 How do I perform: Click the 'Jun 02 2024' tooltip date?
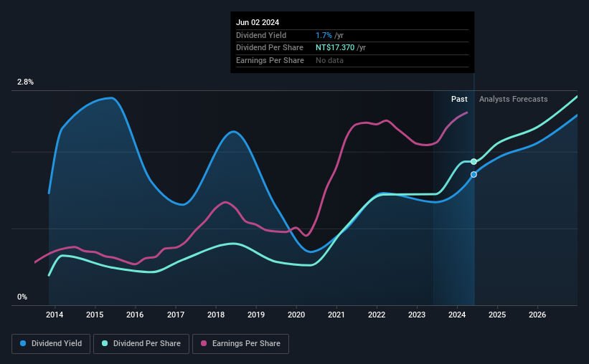click(258, 22)
